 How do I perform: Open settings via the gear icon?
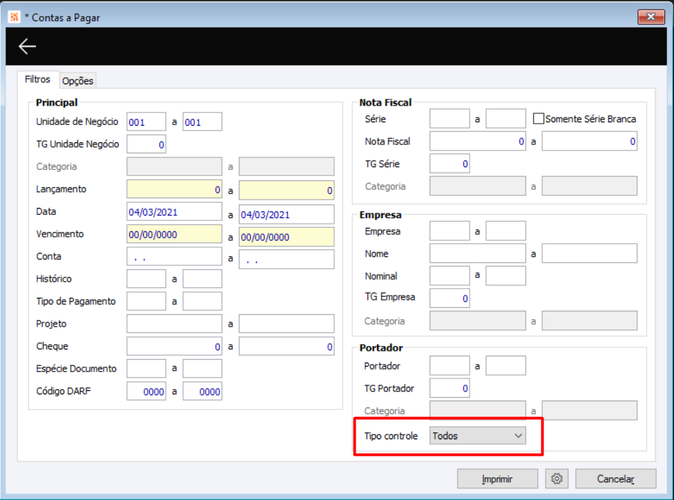[557, 479]
